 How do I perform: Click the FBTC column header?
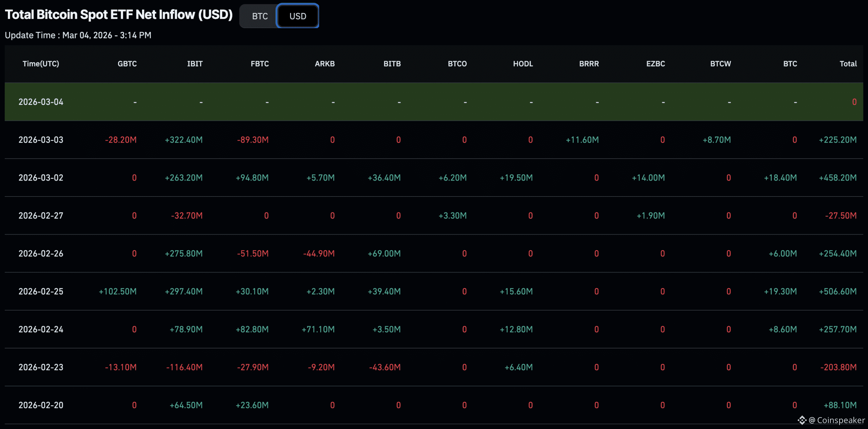pyautogui.click(x=260, y=64)
